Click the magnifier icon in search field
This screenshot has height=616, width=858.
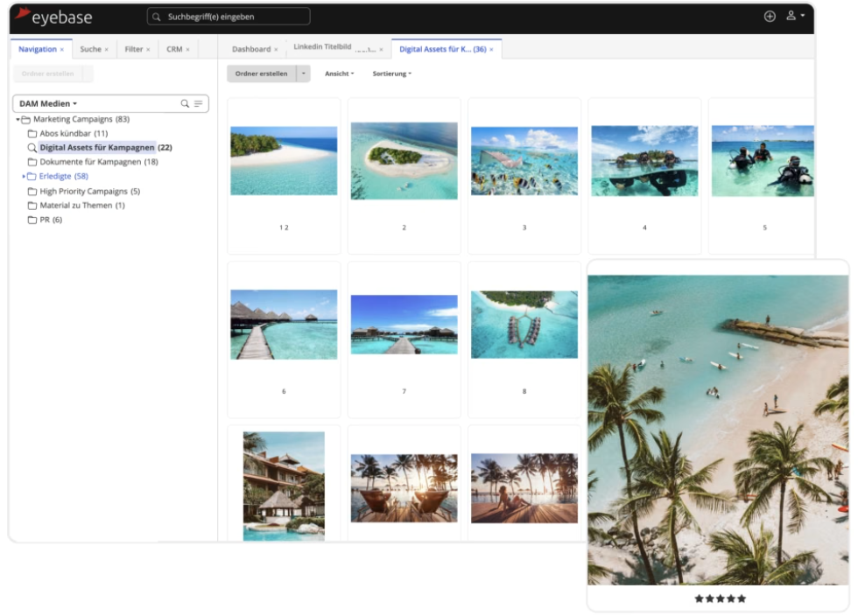click(x=157, y=17)
